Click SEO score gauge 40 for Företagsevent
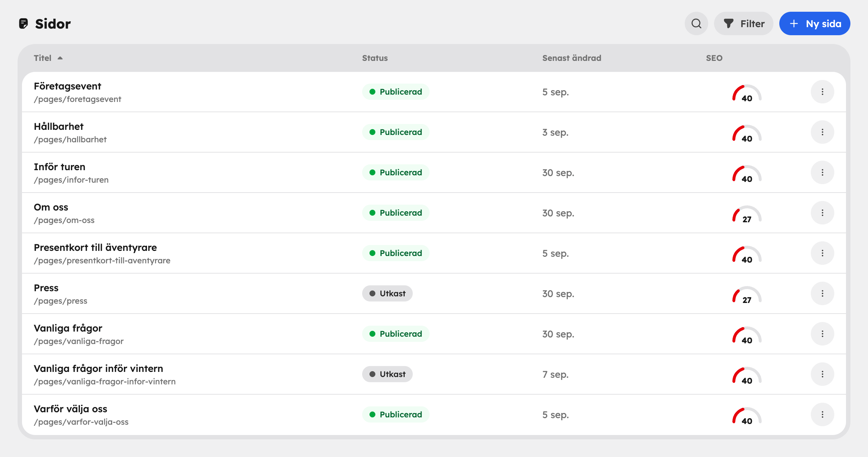The height and width of the screenshot is (457, 868). coord(747,94)
